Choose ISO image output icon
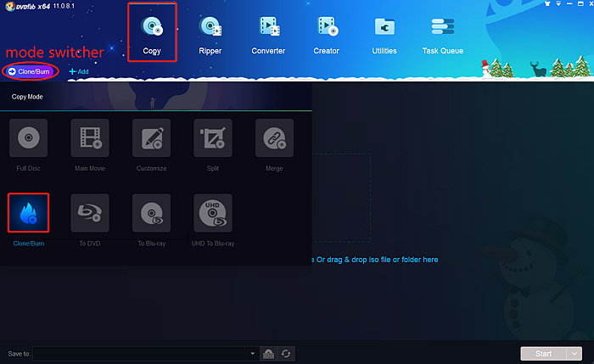The image size is (594, 364). coord(269,354)
